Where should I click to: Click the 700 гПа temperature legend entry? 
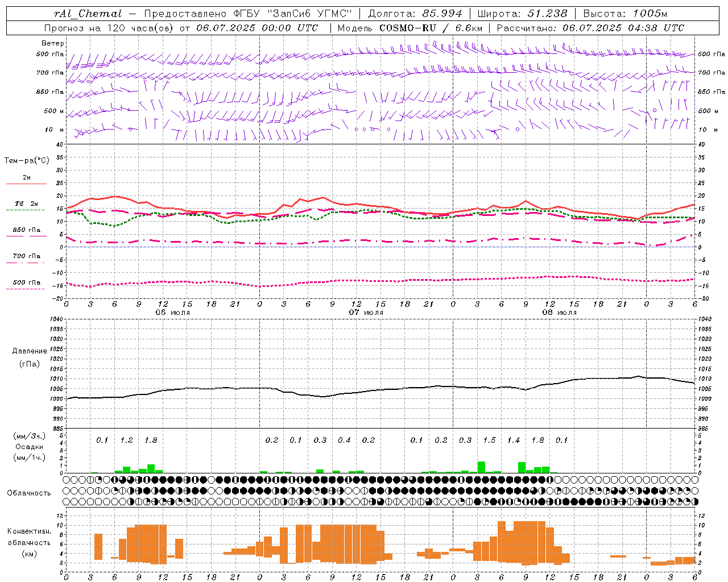tap(27, 256)
